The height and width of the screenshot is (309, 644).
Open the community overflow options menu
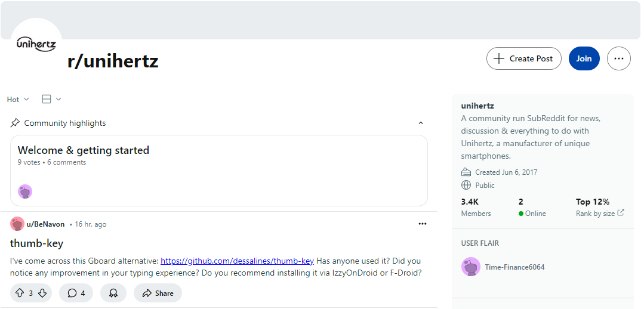[x=618, y=58]
